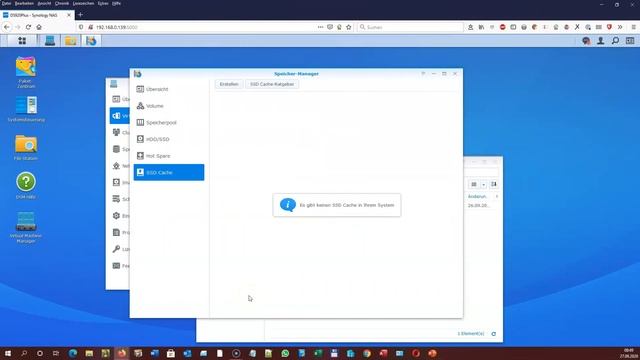
Task: Open Windows taskbar search
Action: click(x=24, y=353)
